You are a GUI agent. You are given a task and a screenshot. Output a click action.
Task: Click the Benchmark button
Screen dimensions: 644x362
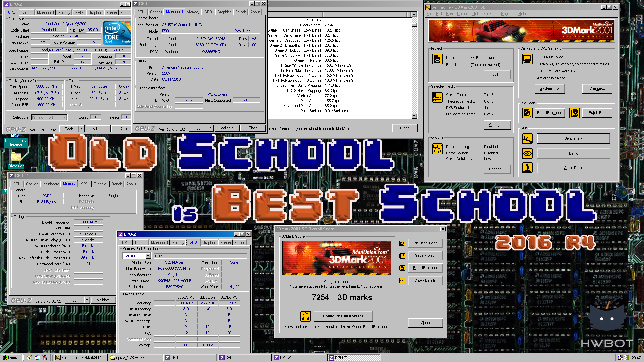(x=573, y=138)
